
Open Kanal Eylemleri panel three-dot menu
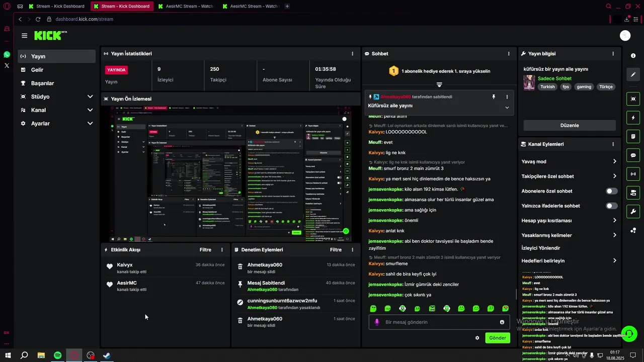pyautogui.click(x=613, y=144)
